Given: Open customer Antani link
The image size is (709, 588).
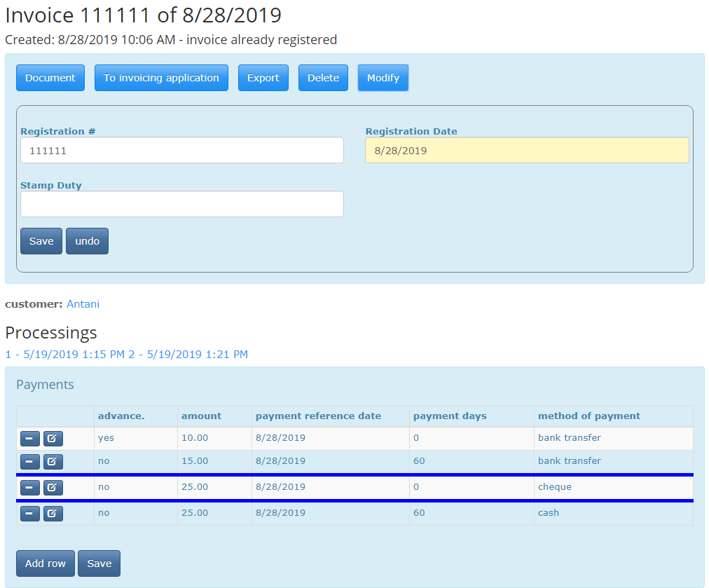Looking at the screenshot, I should (x=83, y=304).
